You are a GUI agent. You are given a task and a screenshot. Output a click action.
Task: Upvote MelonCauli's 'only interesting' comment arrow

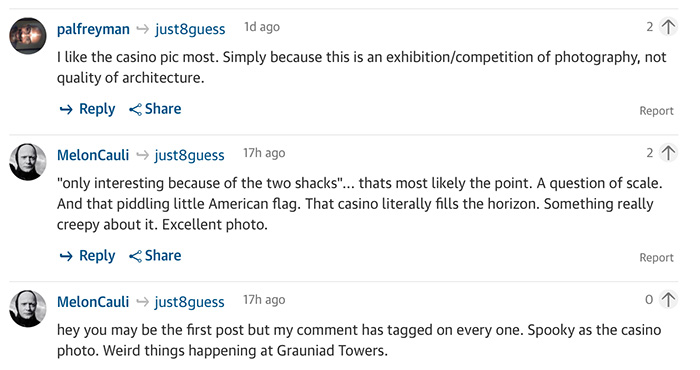(668, 153)
